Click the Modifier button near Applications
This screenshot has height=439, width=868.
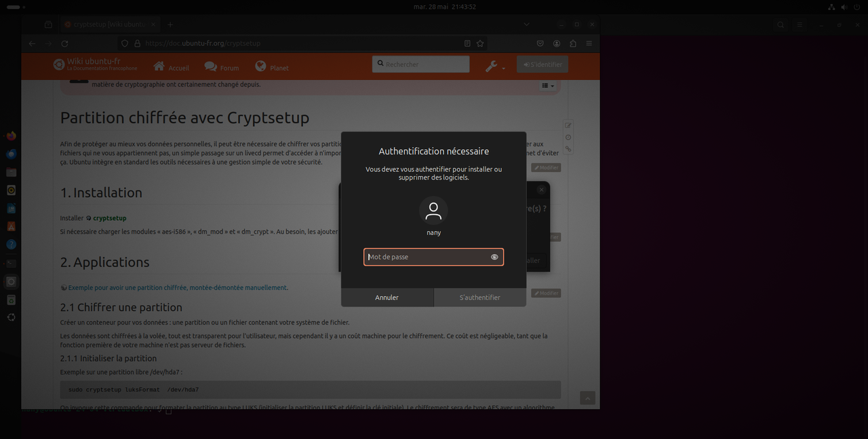click(x=546, y=293)
